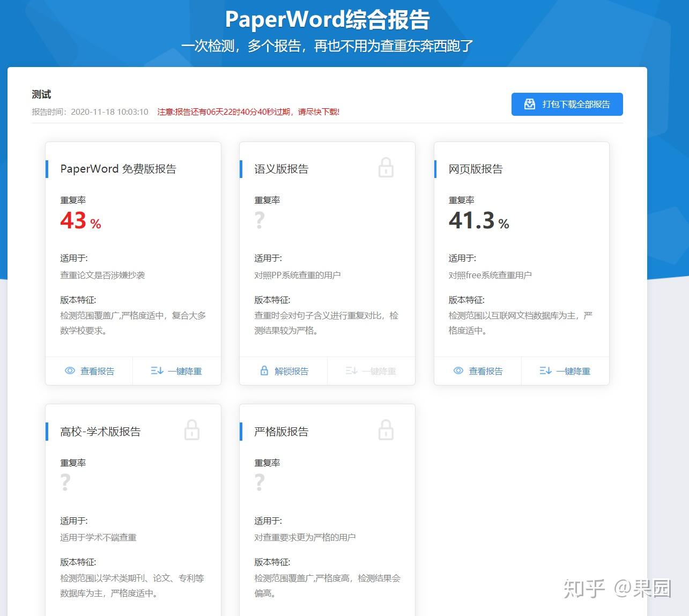
Task: Click the padlock icon beside 解锁报告
Action: 264,370
